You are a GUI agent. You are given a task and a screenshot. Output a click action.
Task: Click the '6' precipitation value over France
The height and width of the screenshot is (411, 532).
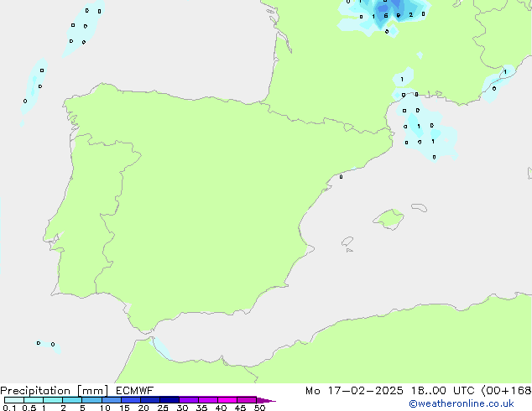coord(386,16)
